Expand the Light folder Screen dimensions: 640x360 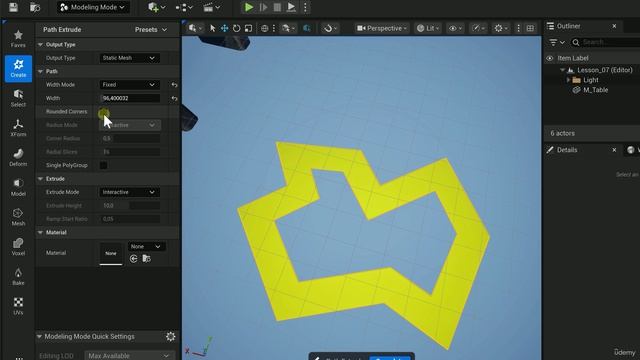(x=568, y=80)
